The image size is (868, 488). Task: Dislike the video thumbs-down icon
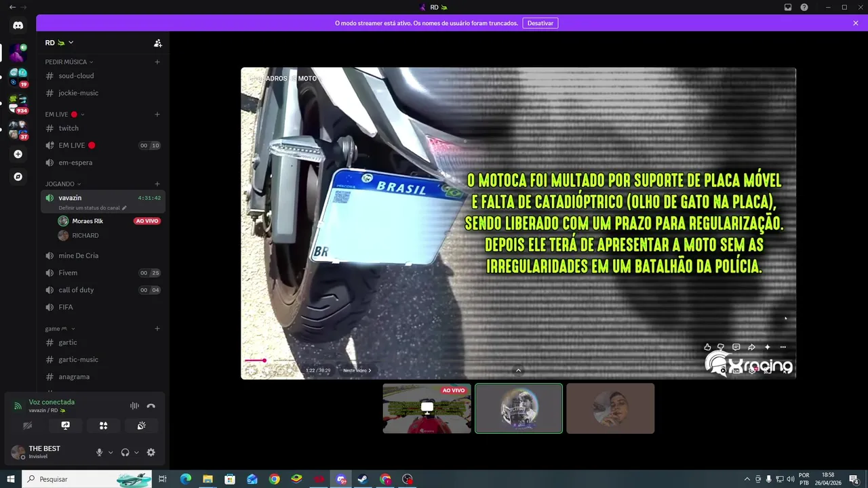tap(721, 347)
